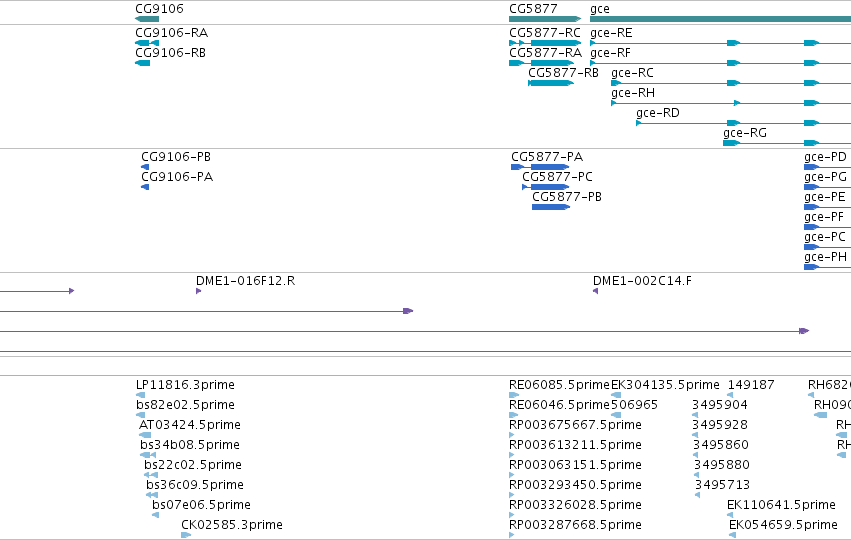
Task: Click feature 3495928
Action: point(695,435)
